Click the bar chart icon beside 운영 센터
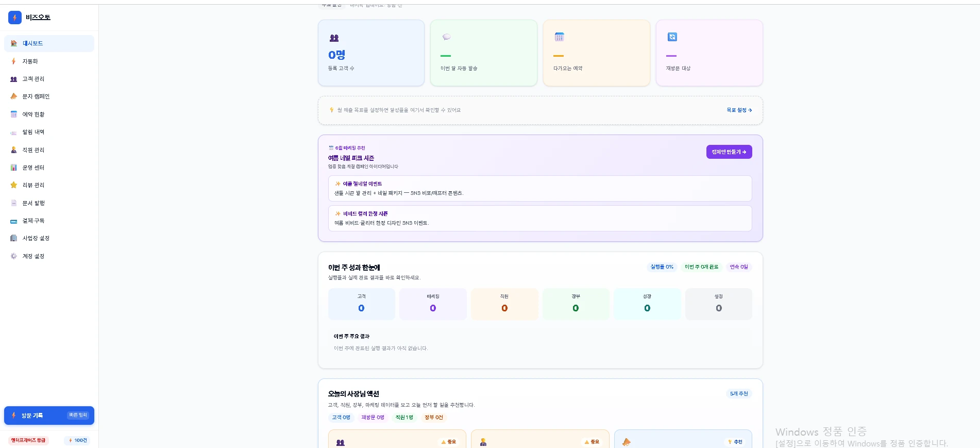Image resolution: width=980 pixels, height=448 pixels. 14,168
